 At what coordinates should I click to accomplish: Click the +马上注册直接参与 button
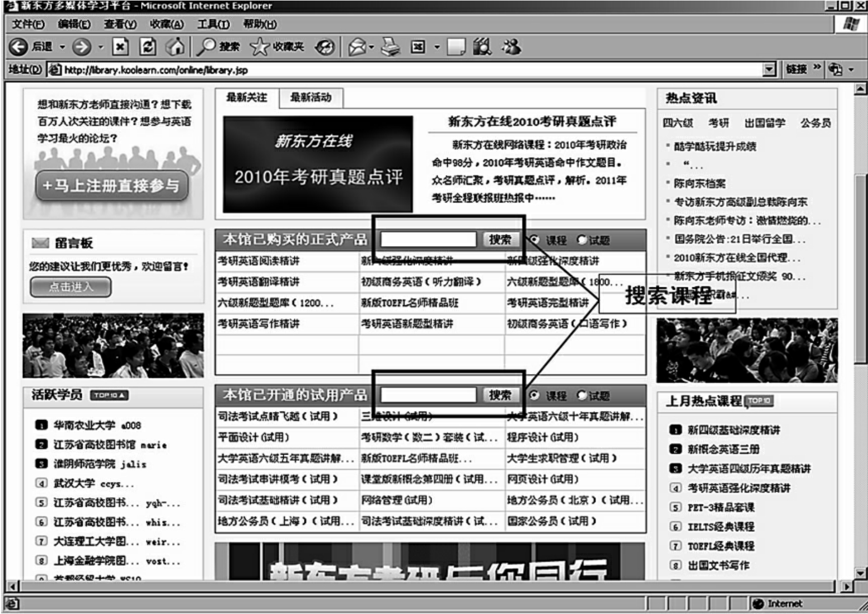click(x=111, y=185)
